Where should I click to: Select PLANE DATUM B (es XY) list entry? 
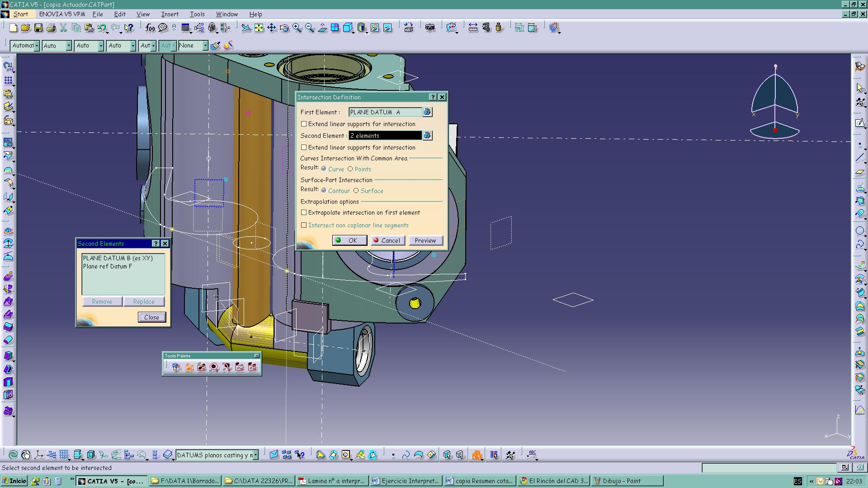click(118, 258)
